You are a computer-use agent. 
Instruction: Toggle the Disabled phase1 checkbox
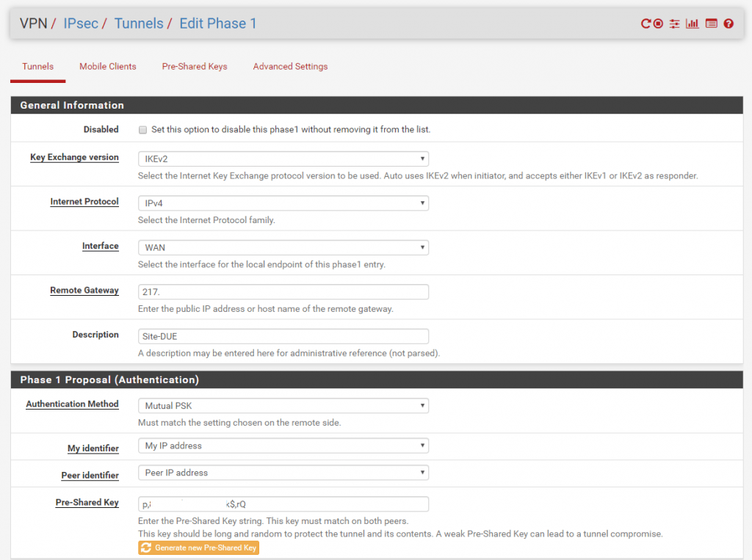(142, 130)
